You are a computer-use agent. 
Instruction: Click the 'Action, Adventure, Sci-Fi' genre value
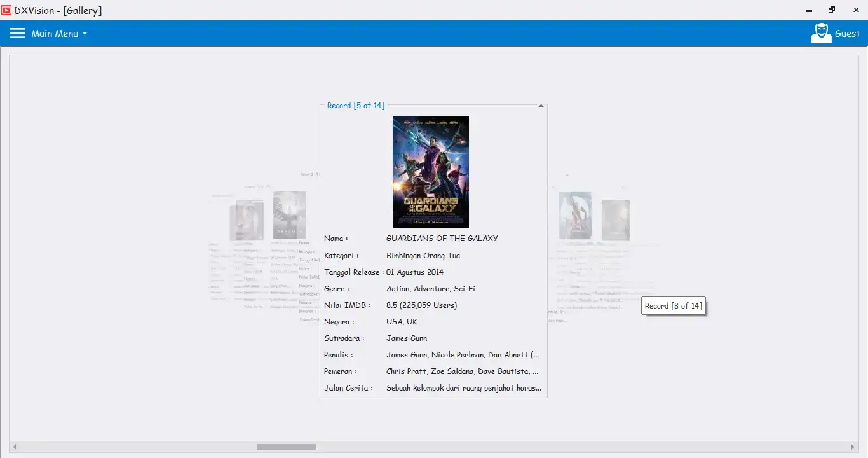pyautogui.click(x=431, y=289)
